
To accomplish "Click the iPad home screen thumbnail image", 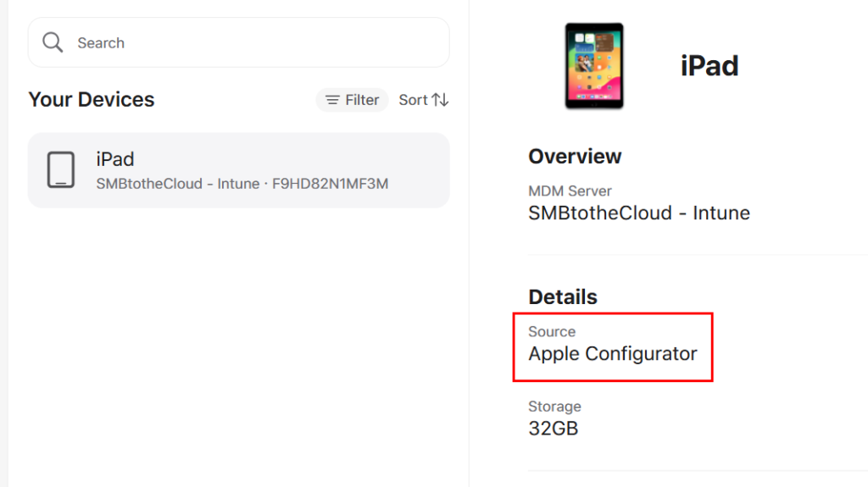I will pos(593,65).
